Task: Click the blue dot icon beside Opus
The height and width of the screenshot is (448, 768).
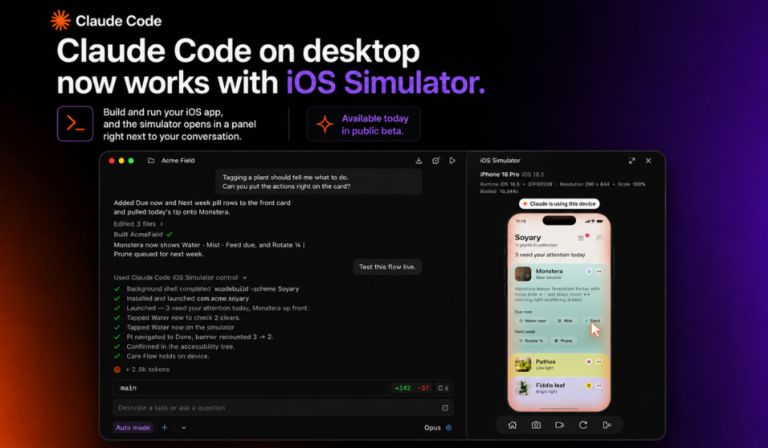Action: pos(449,427)
